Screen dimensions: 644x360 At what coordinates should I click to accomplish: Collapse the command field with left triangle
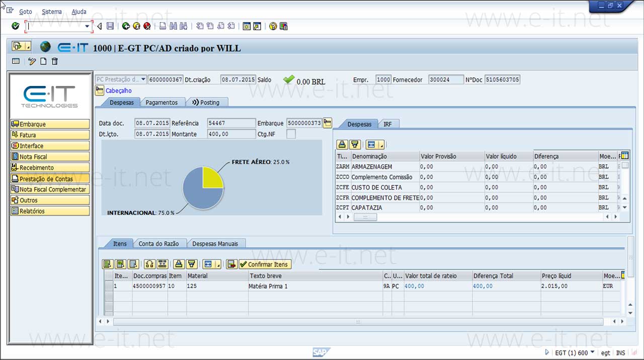point(99,26)
